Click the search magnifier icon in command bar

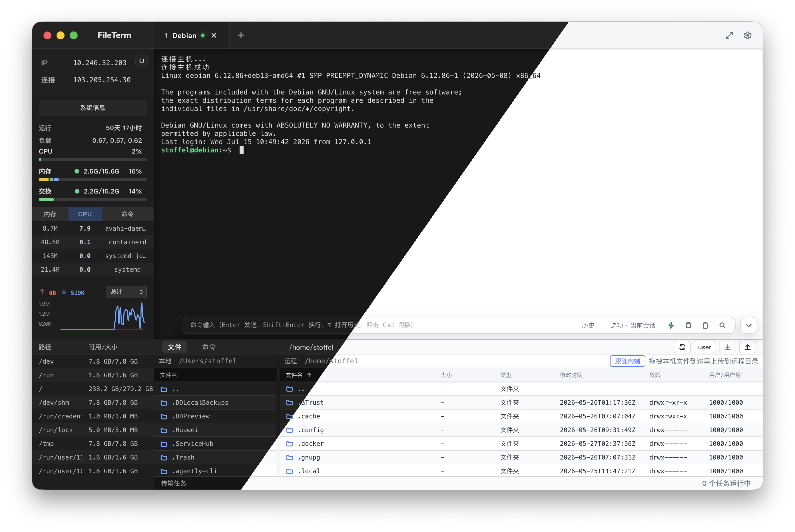pos(722,325)
